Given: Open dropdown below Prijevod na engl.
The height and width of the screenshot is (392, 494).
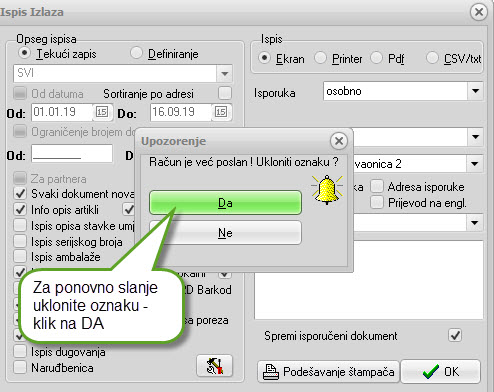Looking at the screenshot, I should pos(475,222).
